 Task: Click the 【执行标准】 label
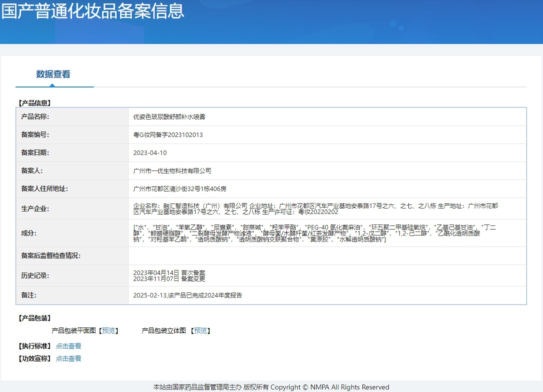pyautogui.click(x=35, y=346)
